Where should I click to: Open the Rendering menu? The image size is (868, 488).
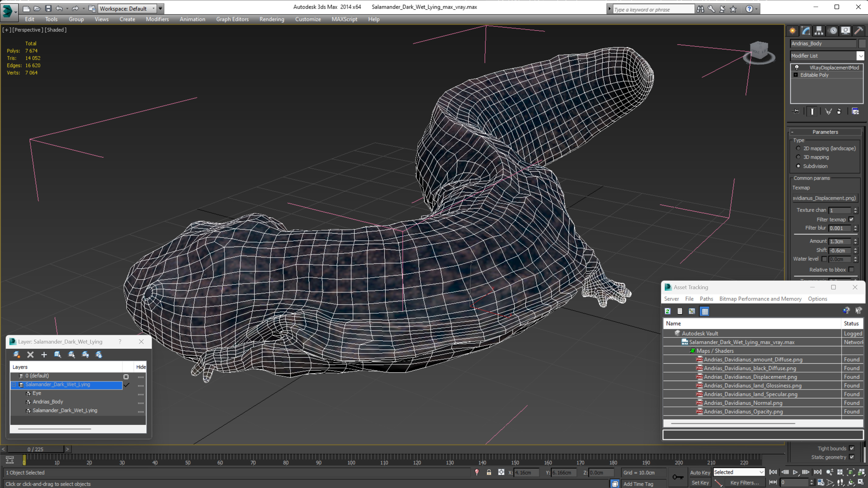[x=272, y=19]
